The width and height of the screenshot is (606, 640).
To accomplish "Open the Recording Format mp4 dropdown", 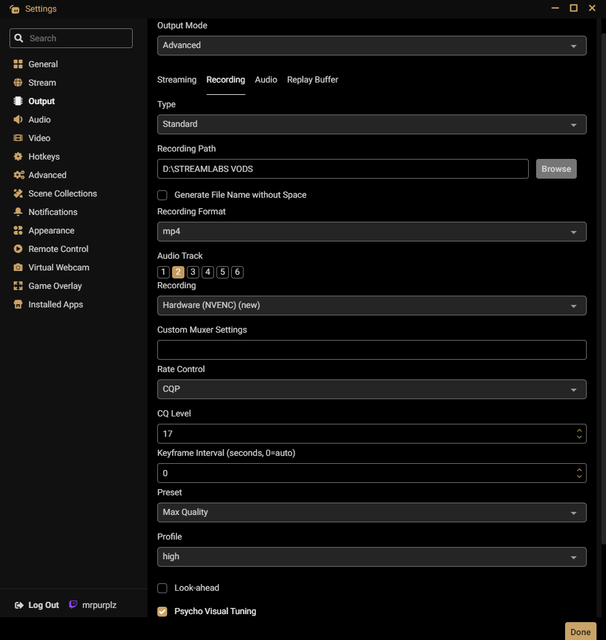I will [372, 231].
